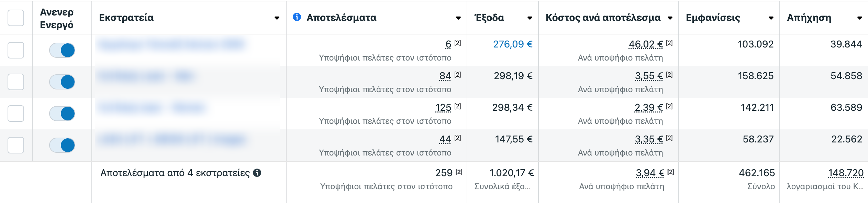The height and width of the screenshot is (203, 868).
Task: Expand Κόστος ανά αποτέλεσμα column dropdown
Action: coord(670,18)
